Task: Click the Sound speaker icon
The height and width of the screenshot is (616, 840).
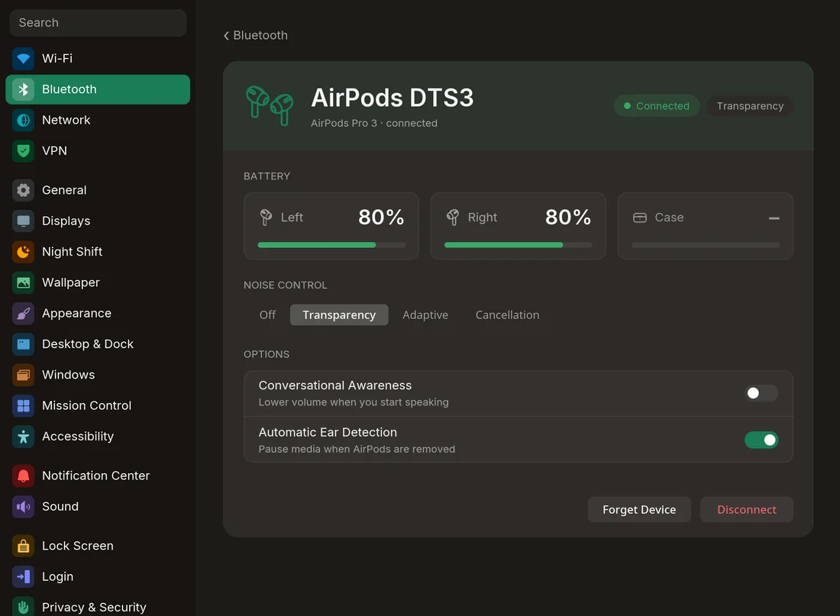Action: coord(23,506)
